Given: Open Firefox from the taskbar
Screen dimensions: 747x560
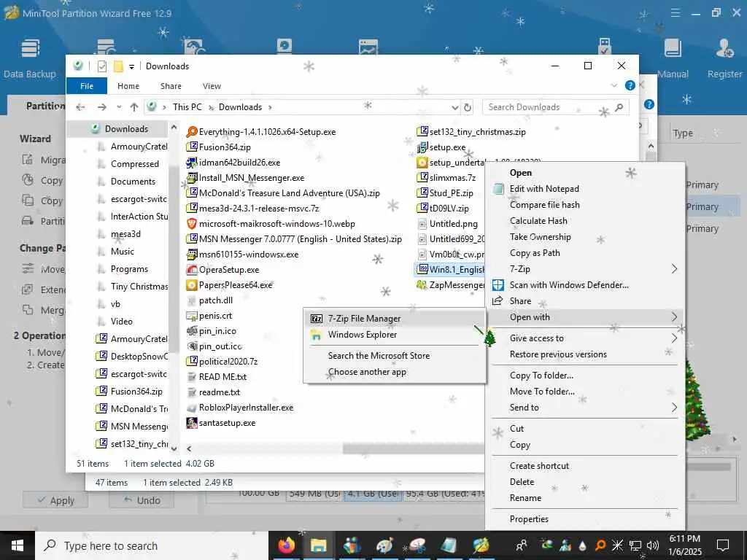Looking at the screenshot, I should (x=287, y=545).
